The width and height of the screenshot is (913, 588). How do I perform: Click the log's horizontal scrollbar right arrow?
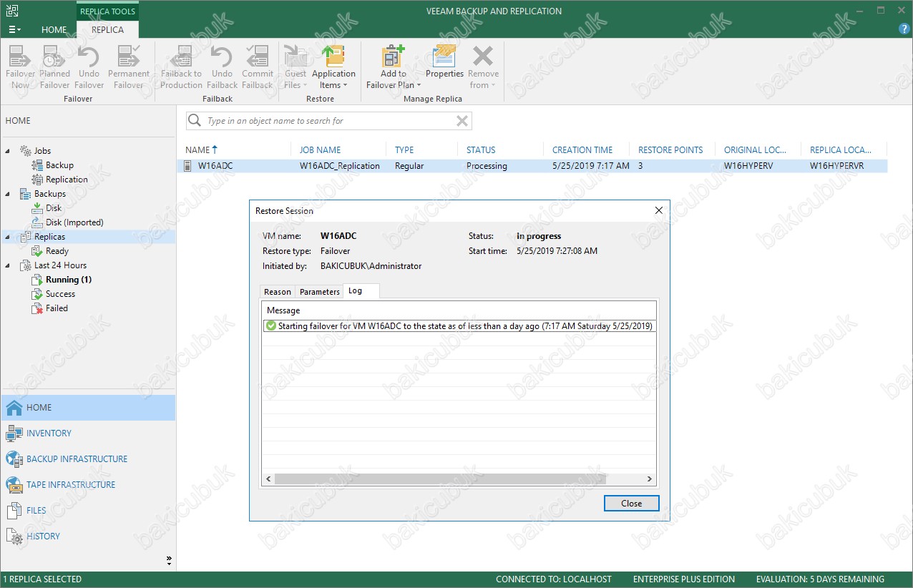[649, 479]
